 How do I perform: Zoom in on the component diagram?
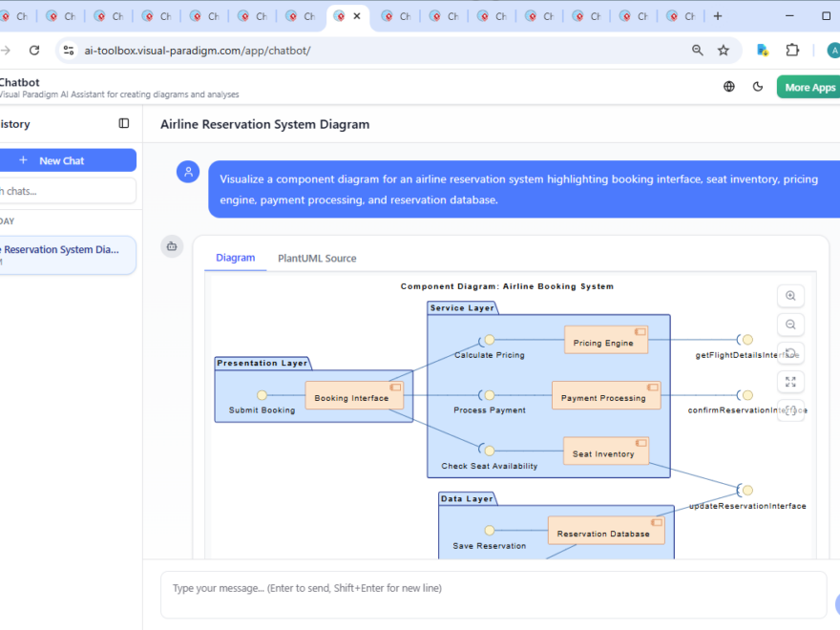pos(790,296)
